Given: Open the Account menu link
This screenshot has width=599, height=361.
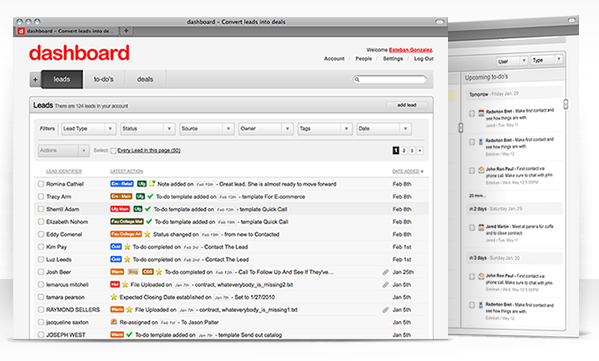Looking at the screenshot, I should [334, 59].
